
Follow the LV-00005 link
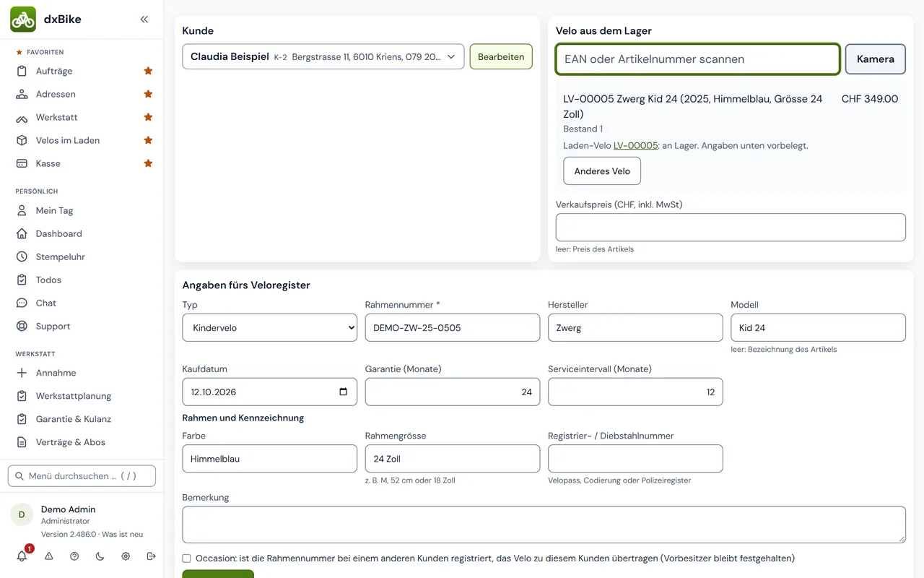[635, 145]
